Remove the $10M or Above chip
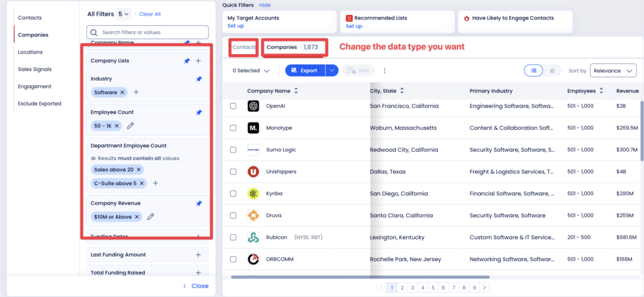This screenshot has width=644, height=297. 136,217
